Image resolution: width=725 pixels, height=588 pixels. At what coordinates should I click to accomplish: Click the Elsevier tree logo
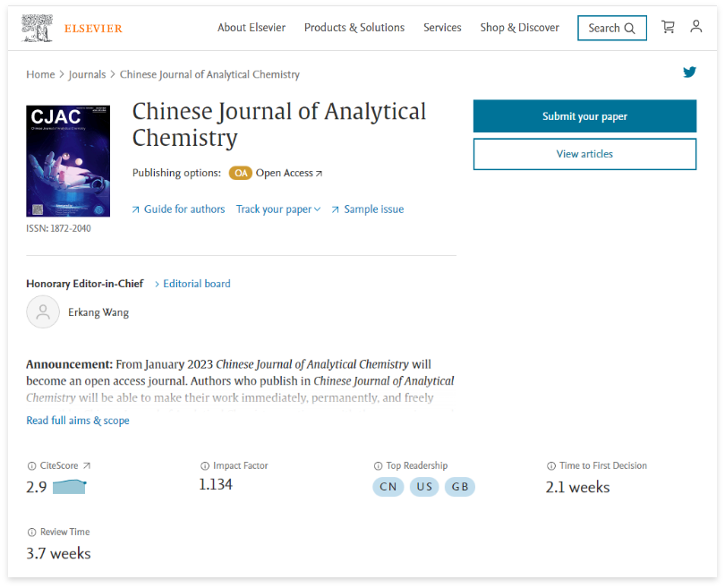[37, 28]
